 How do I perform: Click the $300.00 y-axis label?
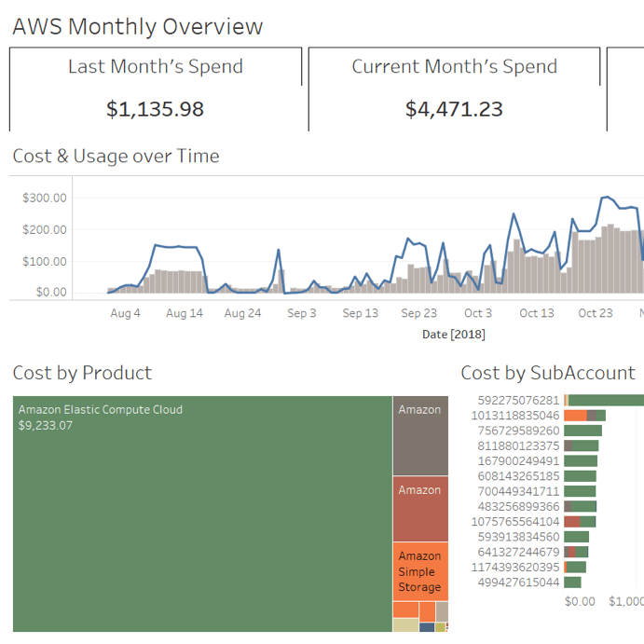point(45,198)
